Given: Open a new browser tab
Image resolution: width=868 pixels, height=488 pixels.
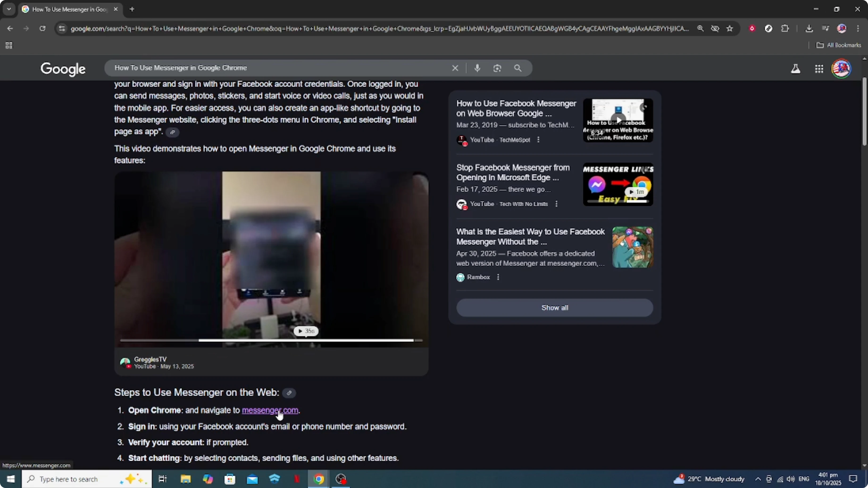Looking at the screenshot, I should coord(132,9).
